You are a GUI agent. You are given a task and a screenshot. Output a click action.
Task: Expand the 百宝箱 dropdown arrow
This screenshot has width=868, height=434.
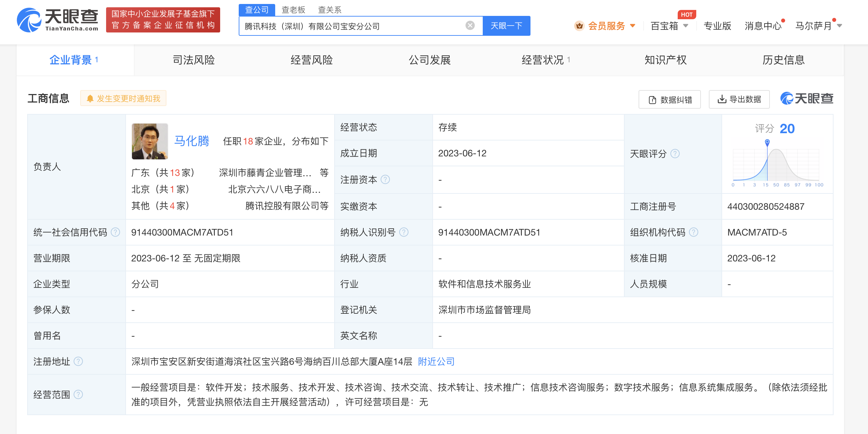coord(685,26)
